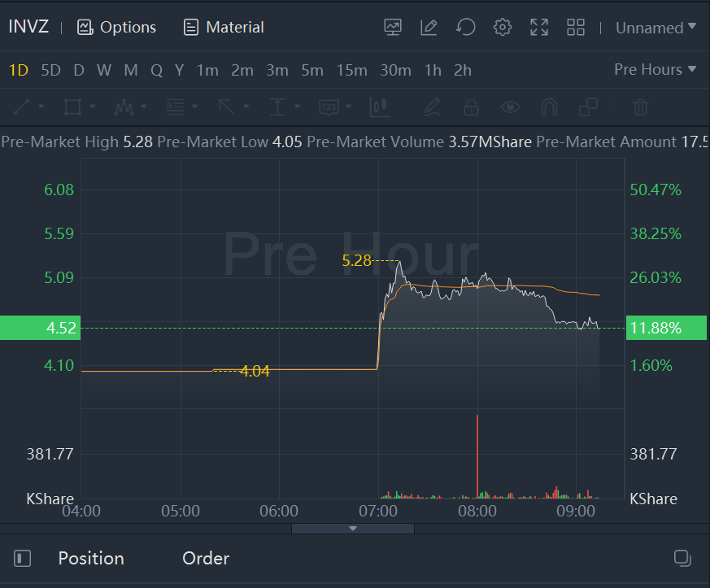Expand Fibonacci tool dropdown arrow
This screenshot has width=710, height=588.
click(x=194, y=107)
